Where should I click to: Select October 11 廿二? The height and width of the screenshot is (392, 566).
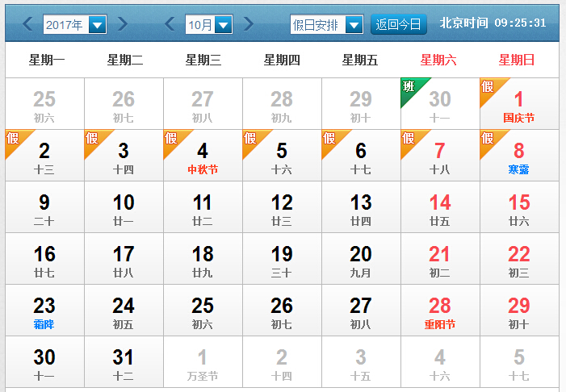[203, 207]
